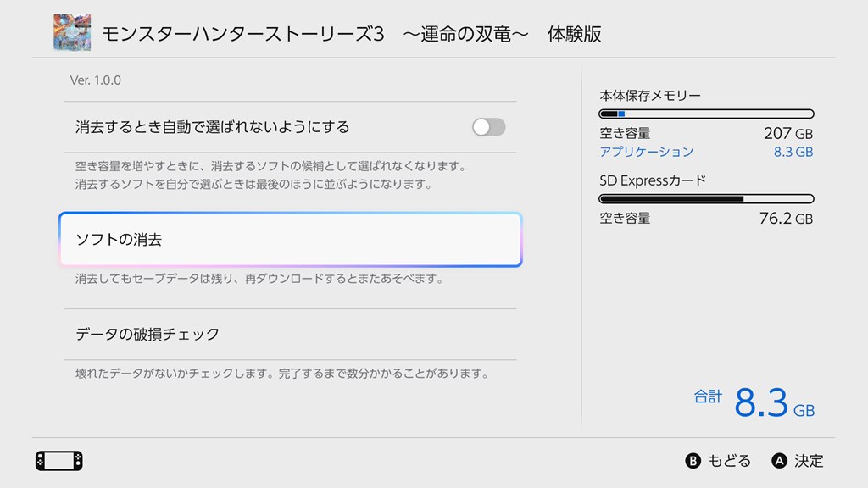The height and width of the screenshot is (488, 868).
Task: Click the 207 GB free space value
Action: click(787, 133)
